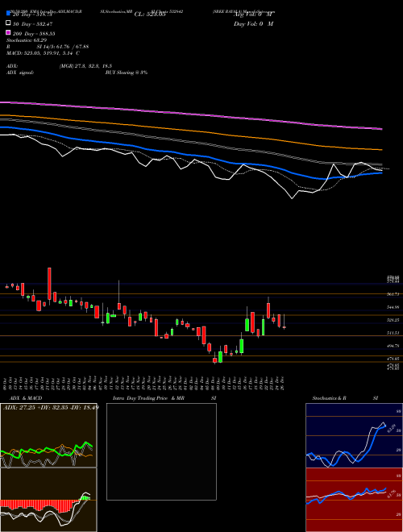This screenshot has width=403, height=532.
Task: Click the blue-background Stochastics chart
Action: click(354, 435)
